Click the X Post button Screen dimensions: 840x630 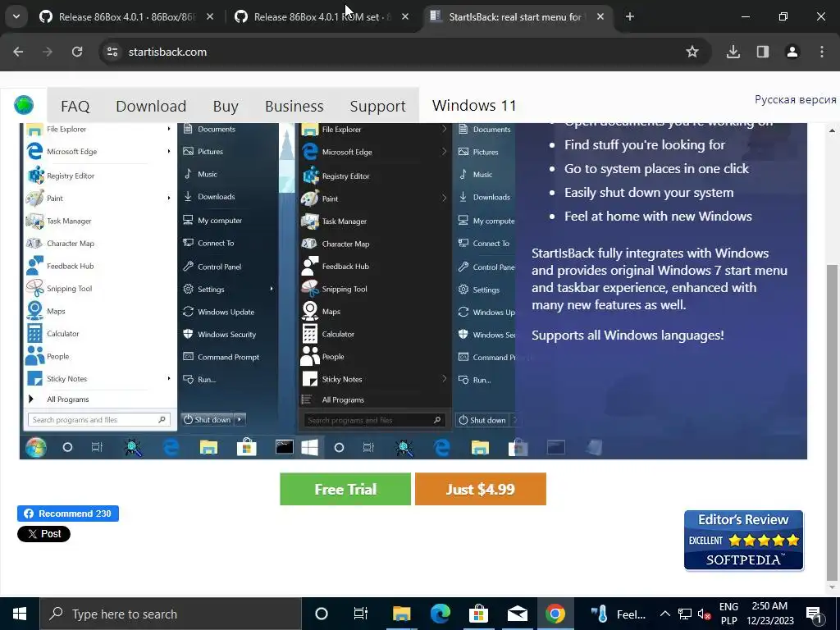point(44,533)
